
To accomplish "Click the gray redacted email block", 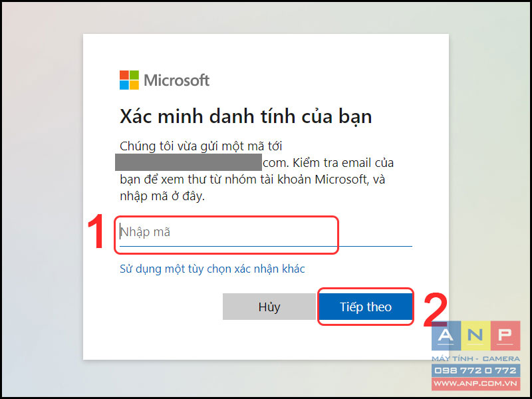I will [188, 162].
